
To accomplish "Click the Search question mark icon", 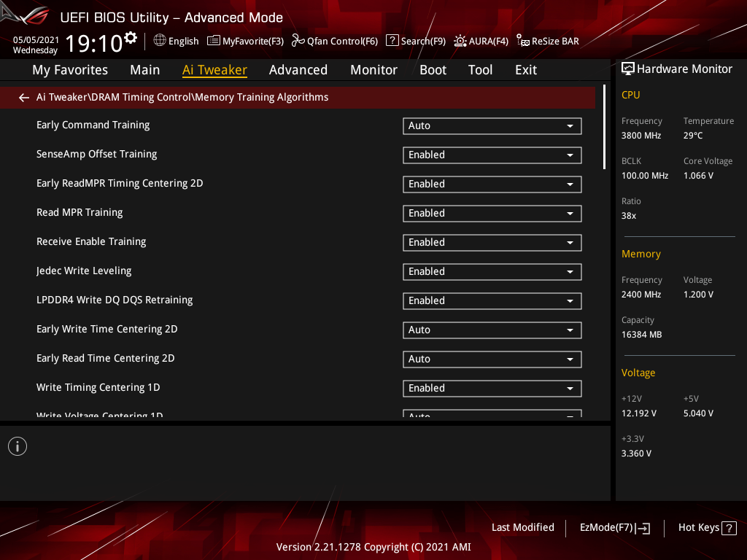I will coord(392,41).
